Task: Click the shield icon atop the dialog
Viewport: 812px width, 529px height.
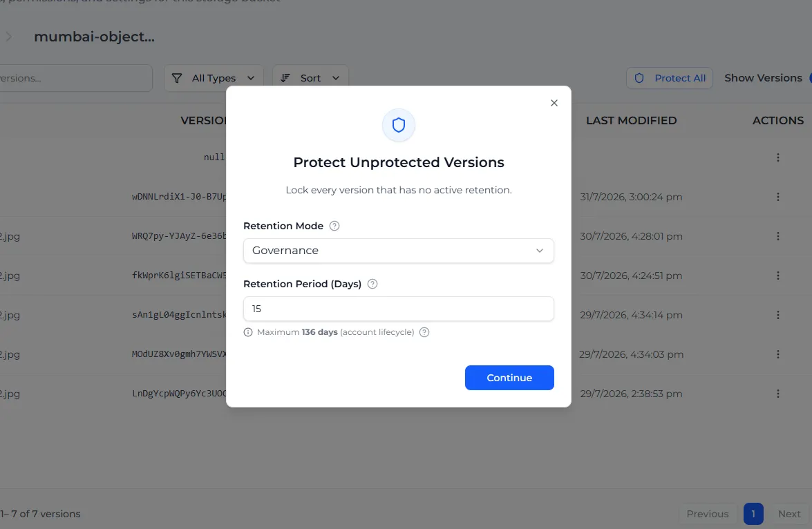Action: click(398, 125)
